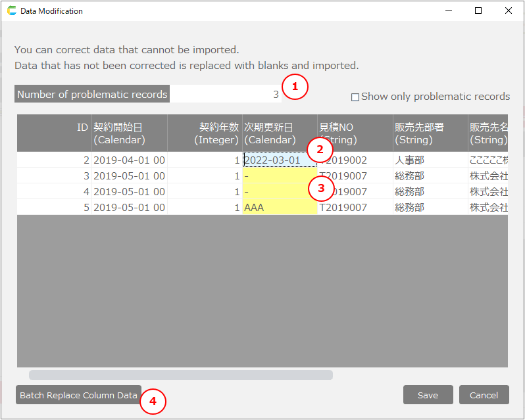Click the 次期更新日 (Calendar) column header
Screen dimensions: 525x420
(x=280, y=133)
